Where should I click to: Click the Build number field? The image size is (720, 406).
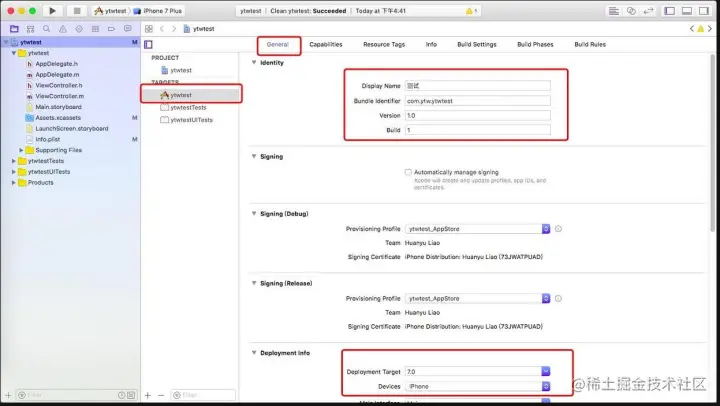tap(478, 130)
